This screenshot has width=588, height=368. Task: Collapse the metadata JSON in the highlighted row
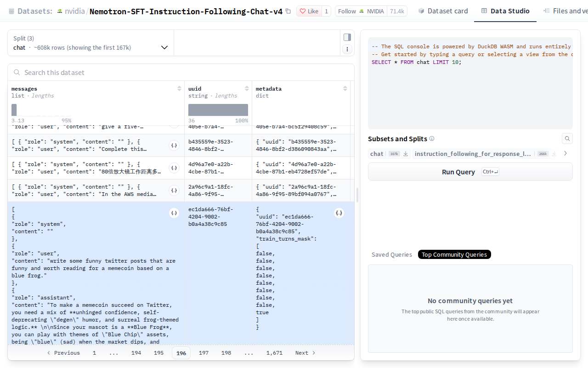(x=339, y=213)
